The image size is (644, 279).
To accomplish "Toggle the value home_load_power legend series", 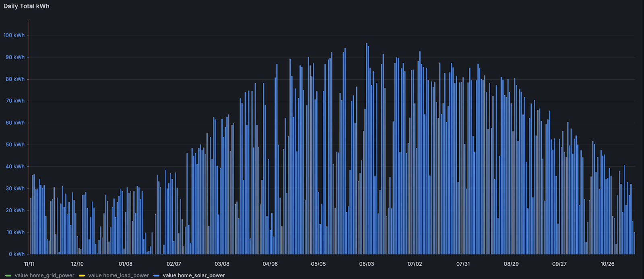I will (118, 275).
